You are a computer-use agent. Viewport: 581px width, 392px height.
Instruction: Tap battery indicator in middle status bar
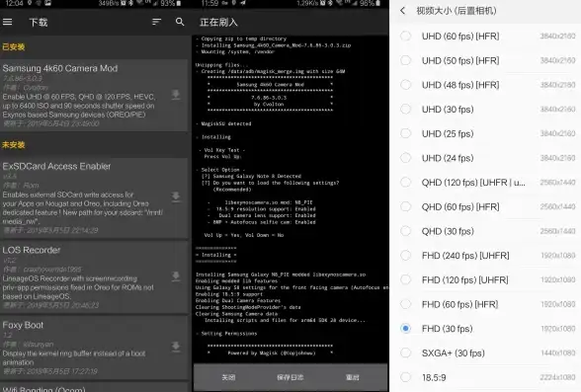377,3
